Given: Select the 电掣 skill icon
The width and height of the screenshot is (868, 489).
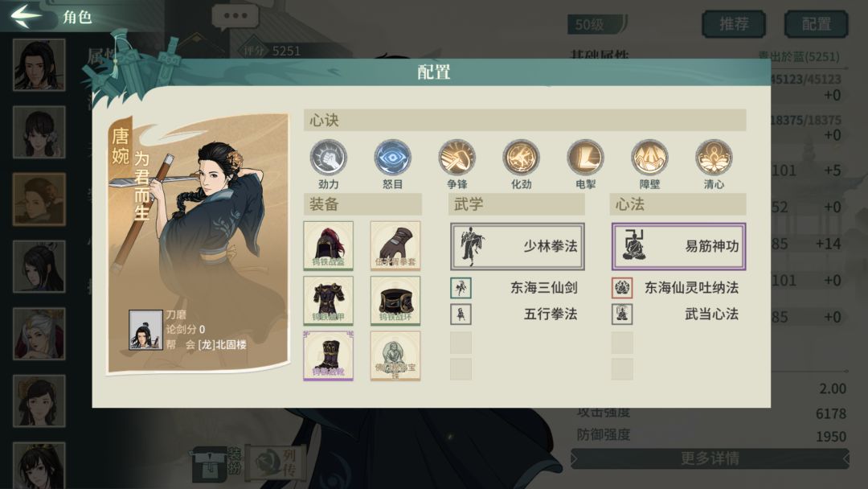Looking at the screenshot, I should [585, 158].
